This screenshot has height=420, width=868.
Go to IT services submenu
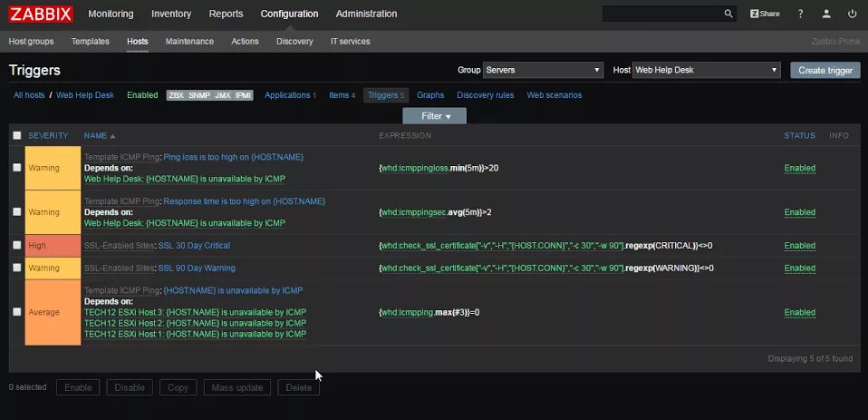pyautogui.click(x=351, y=42)
